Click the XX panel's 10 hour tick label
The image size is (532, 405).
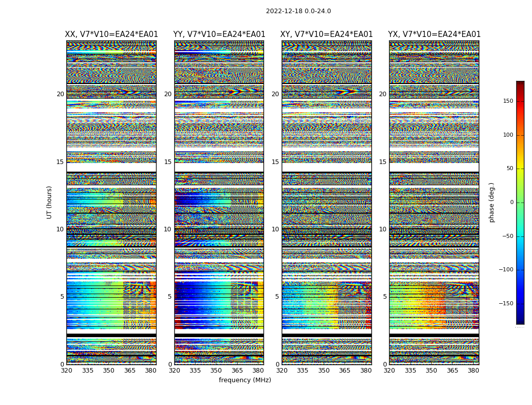tap(60, 229)
